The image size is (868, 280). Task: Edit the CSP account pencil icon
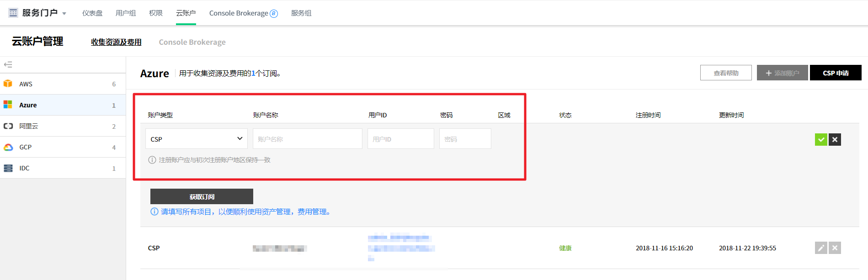click(x=821, y=248)
